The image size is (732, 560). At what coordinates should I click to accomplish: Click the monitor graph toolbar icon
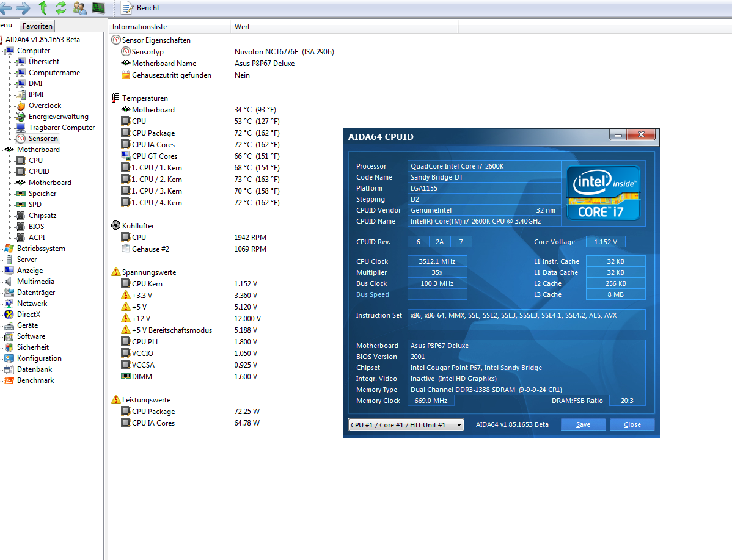tap(98, 7)
